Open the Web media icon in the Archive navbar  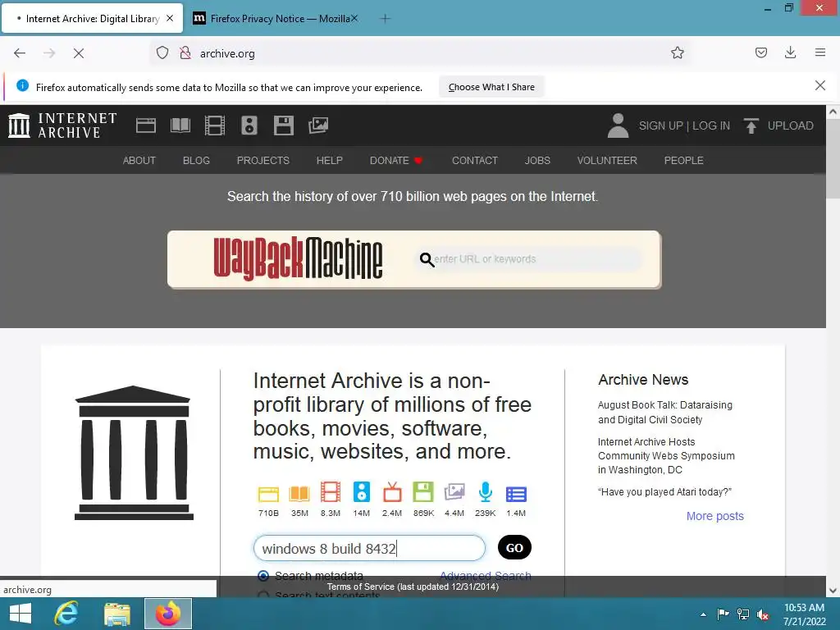point(146,126)
